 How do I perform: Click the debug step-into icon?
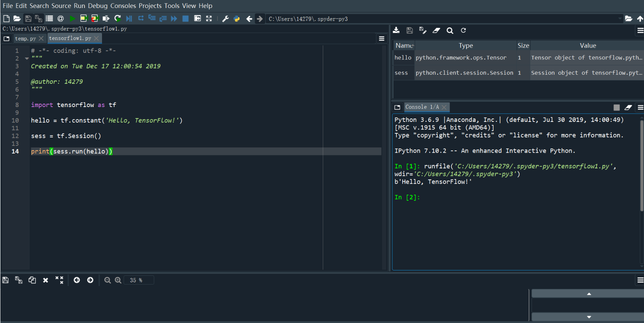click(x=152, y=18)
